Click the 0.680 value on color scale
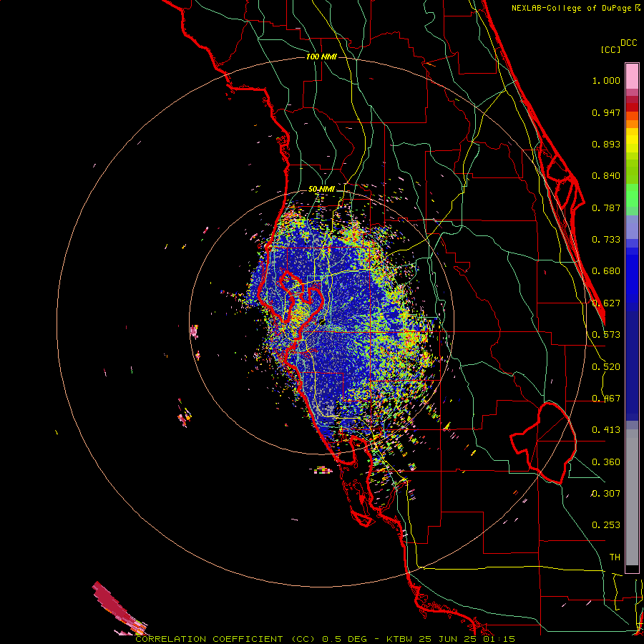644x644 pixels. coord(606,271)
